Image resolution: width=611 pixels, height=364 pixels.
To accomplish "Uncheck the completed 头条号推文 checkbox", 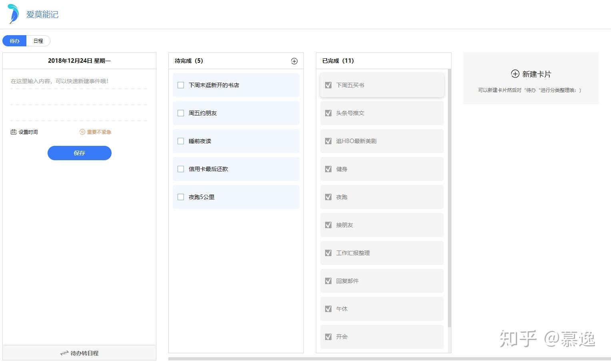I will pyautogui.click(x=328, y=113).
